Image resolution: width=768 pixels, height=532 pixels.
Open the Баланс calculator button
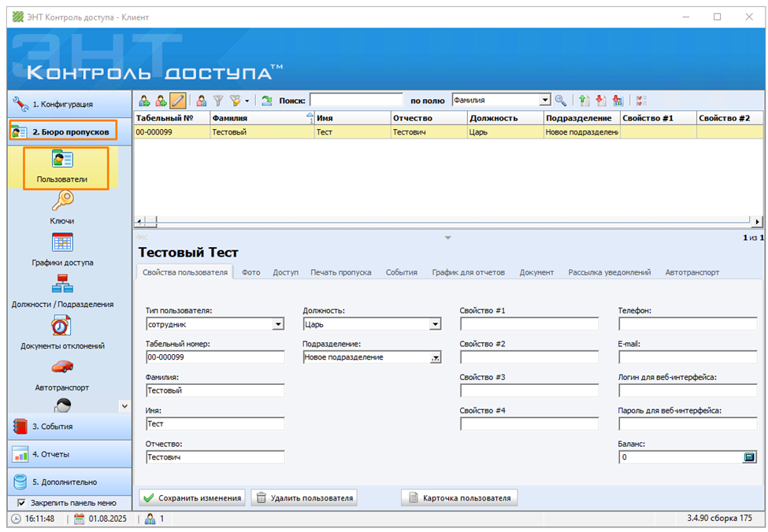point(749,457)
